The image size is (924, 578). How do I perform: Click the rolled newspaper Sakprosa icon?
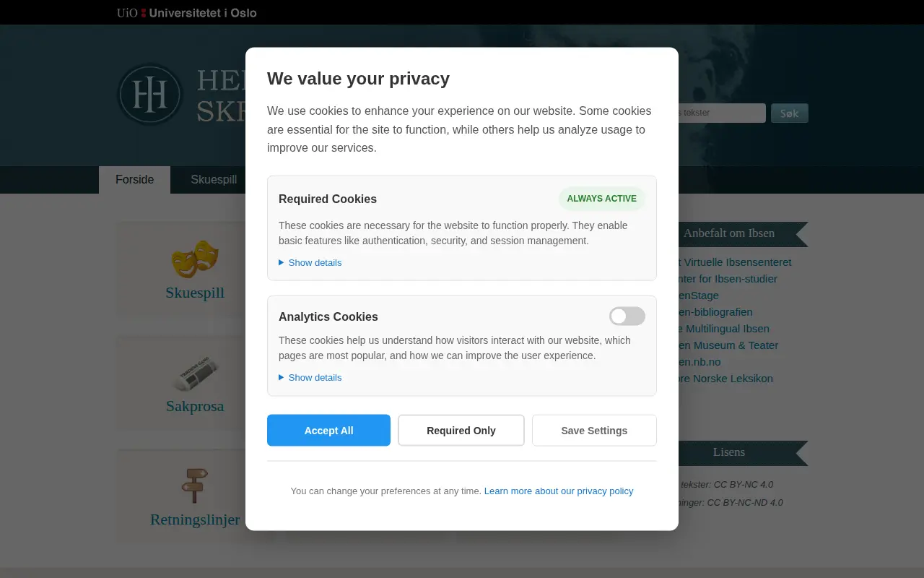(x=195, y=374)
